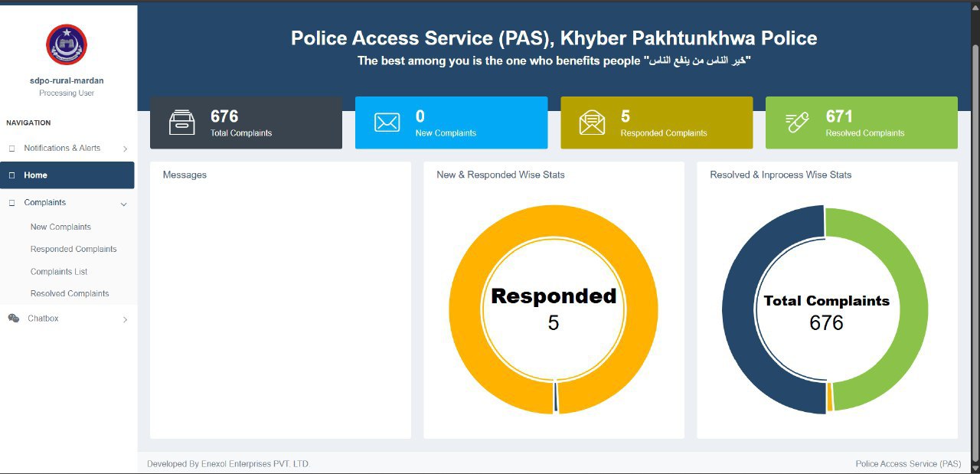980x474 pixels.
Task: Click the small square icon beside Notifications & Alerts
Action: click(11, 149)
